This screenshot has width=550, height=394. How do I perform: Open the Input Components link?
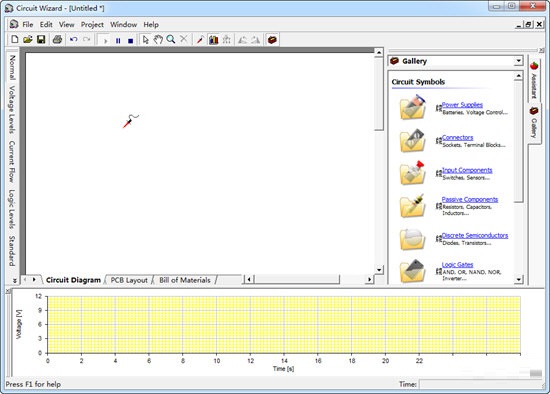467,170
